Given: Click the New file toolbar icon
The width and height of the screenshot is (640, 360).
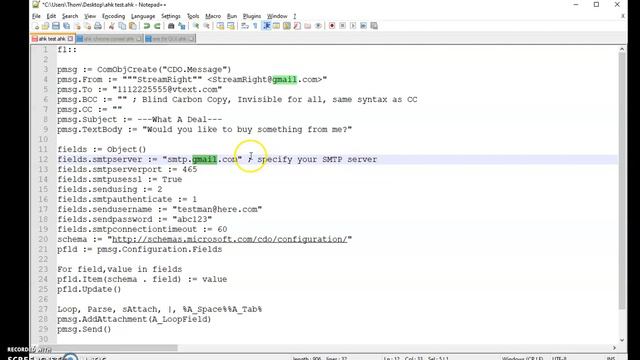Looking at the screenshot, I should [x=36, y=26].
